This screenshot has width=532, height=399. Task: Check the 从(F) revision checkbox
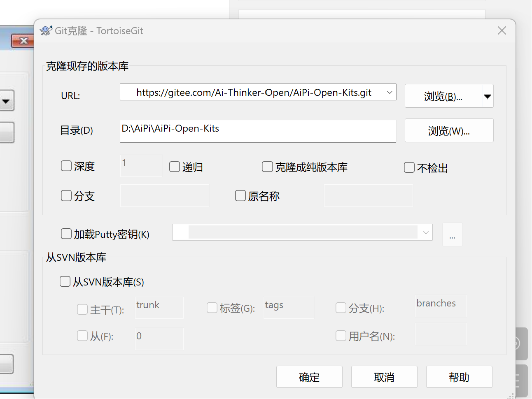pos(82,336)
